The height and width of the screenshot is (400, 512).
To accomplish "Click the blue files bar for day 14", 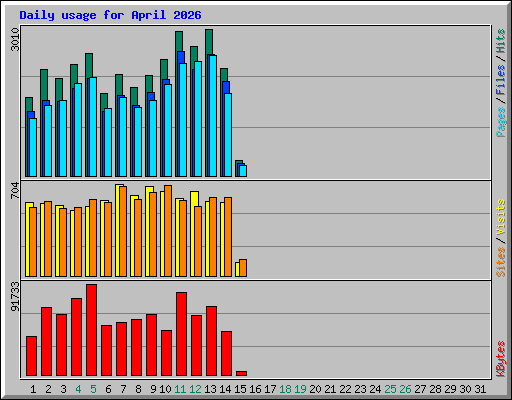I will click(x=226, y=87).
